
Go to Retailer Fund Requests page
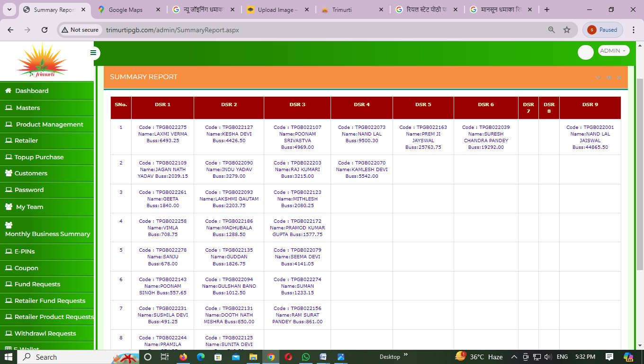pos(50,301)
